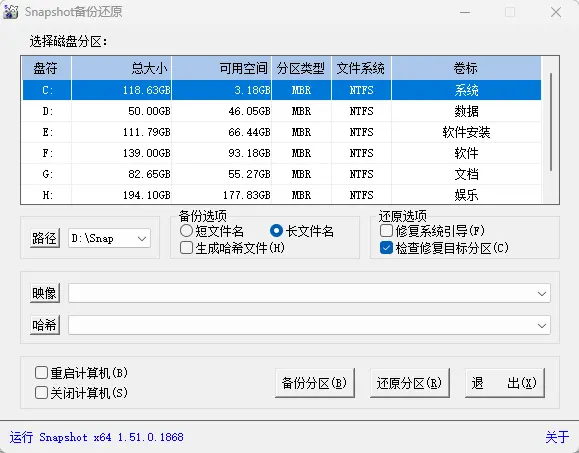The image size is (579, 453).
Task: Click the 路径 button
Action: click(44, 238)
